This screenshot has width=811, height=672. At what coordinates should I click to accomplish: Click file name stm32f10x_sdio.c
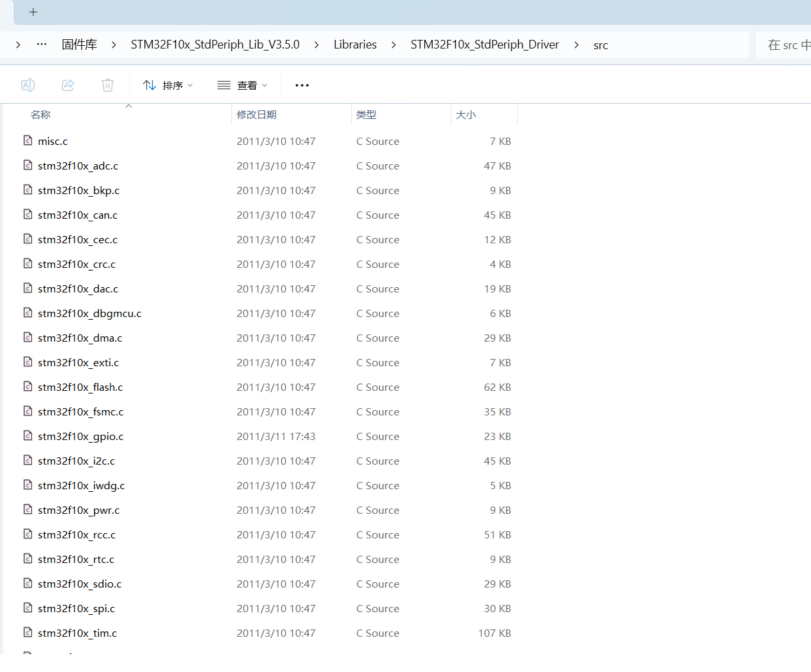pyautogui.click(x=80, y=584)
